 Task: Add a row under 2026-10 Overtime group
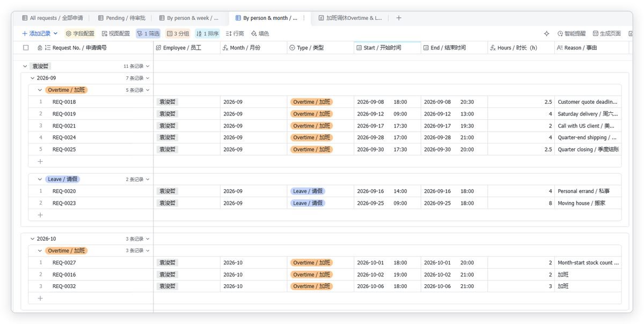pos(40,298)
